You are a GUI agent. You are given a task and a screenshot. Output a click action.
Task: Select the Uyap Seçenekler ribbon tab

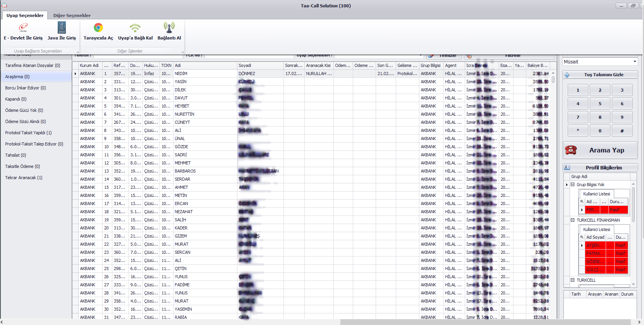(25, 15)
